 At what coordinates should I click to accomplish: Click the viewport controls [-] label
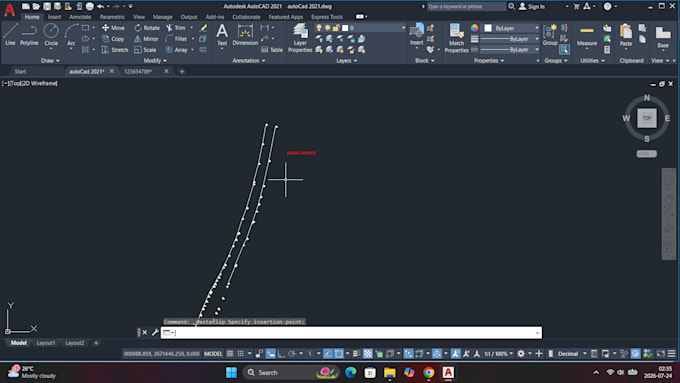[x=5, y=83]
